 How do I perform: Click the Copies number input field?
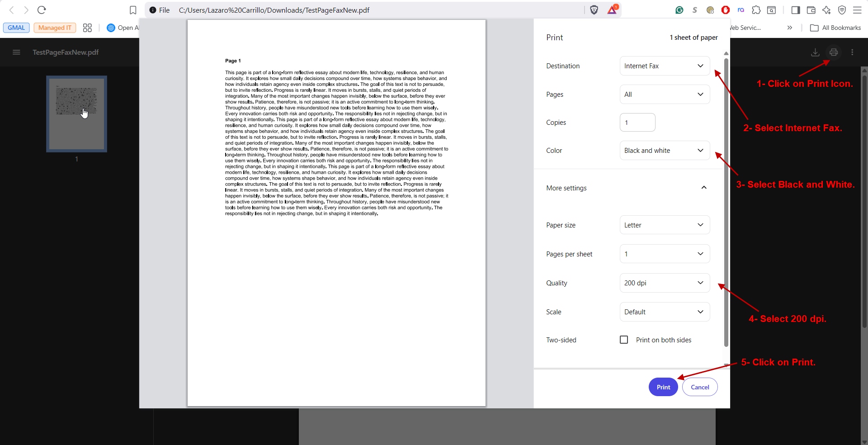pos(637,123)
